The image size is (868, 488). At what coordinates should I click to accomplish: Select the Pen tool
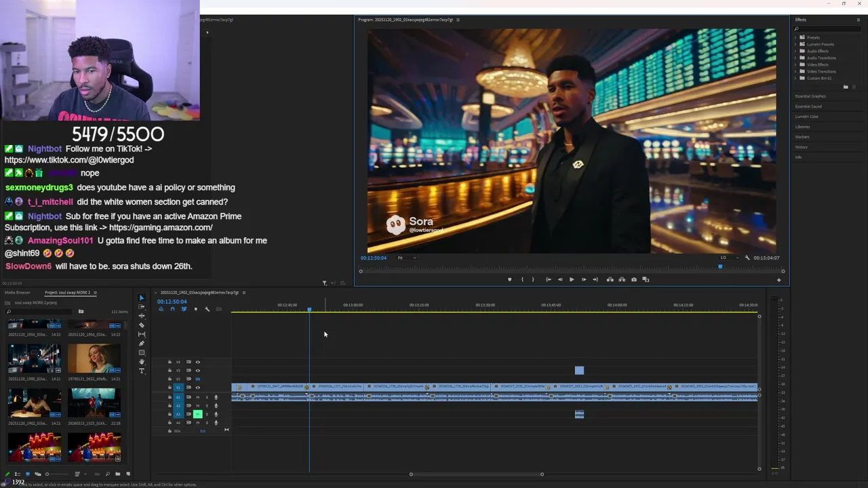point(142,344)
